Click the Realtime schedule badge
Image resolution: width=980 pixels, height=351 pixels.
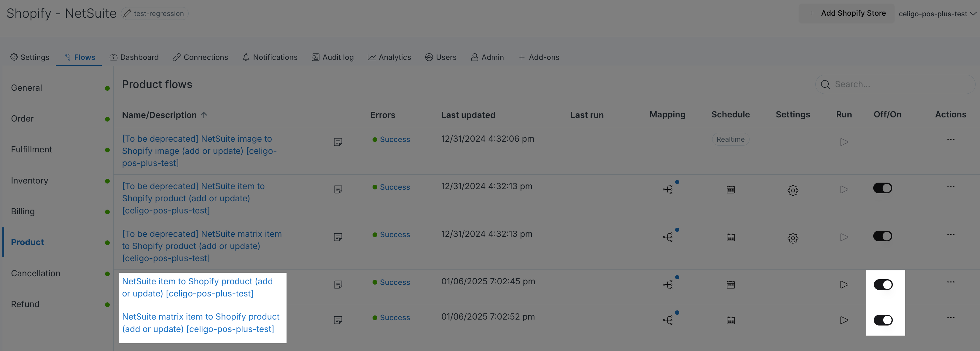tap(731, 139)
